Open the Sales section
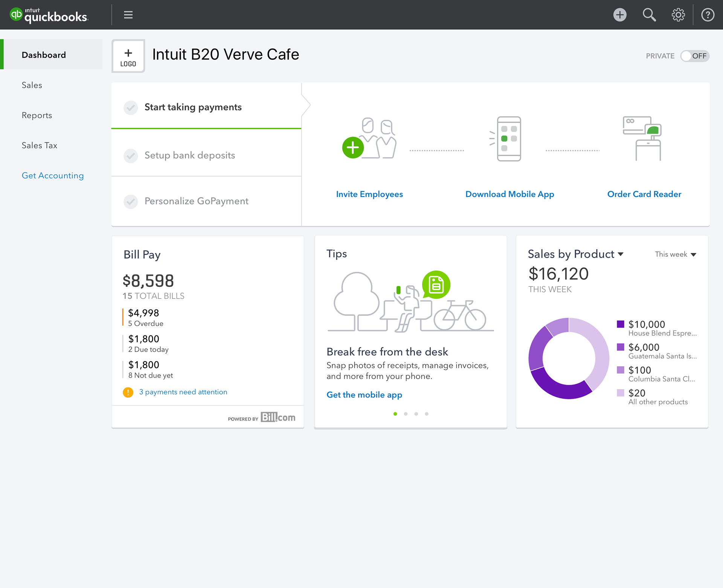Viewport: 723px width, 588px height. pyautogui.click(x=32, y=85)
